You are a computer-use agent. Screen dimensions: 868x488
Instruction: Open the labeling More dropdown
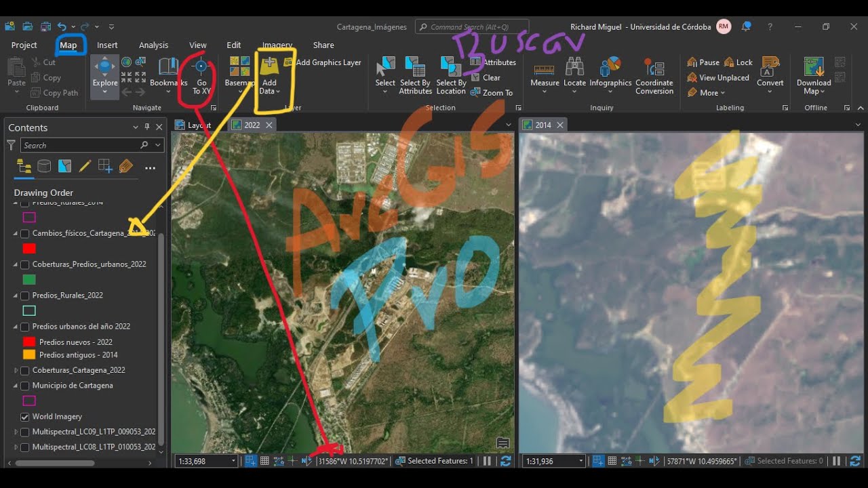(707, 93)
